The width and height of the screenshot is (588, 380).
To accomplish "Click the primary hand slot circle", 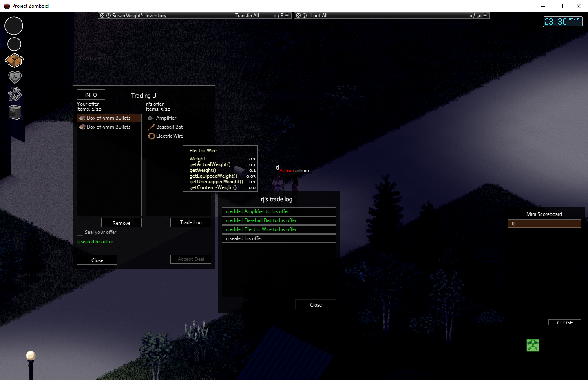I will (x=14, y=26).
